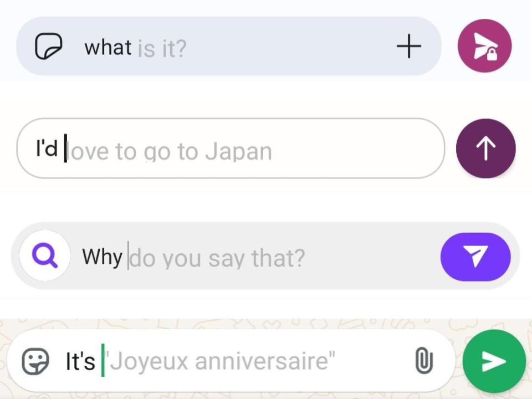
Task: Send with the purple paper-plane icon
Action: (475, 257)
